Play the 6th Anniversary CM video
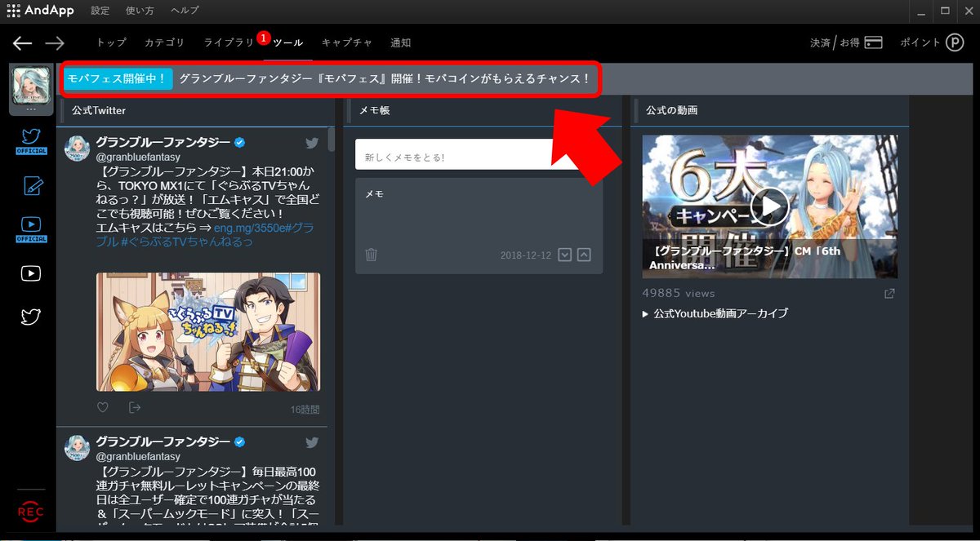Screen dimensions: 980x541 point(769,206)
